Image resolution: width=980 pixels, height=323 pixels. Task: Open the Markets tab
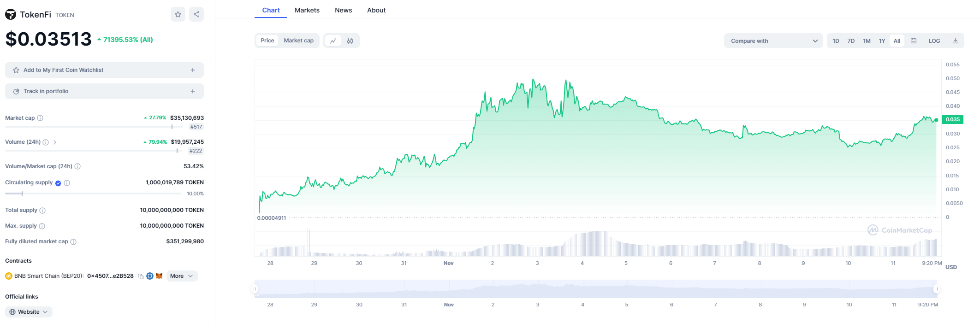(307, 10)
